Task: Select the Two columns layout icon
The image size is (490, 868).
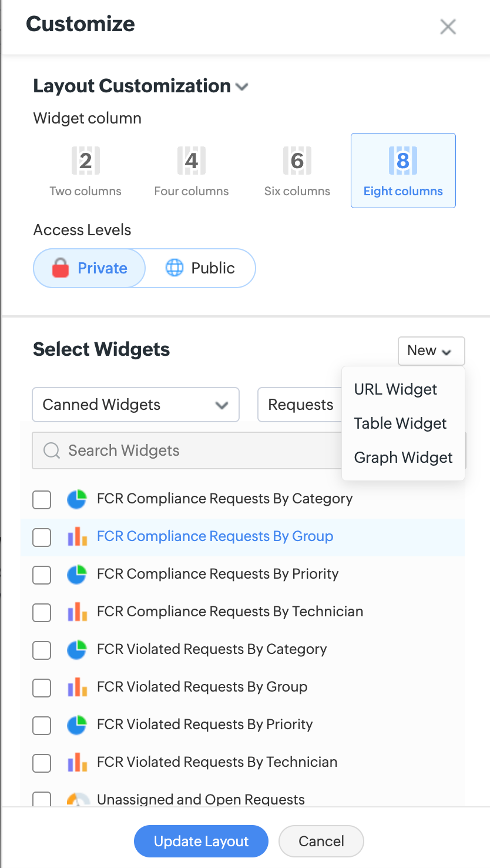Action: click(x=86, y=161)
